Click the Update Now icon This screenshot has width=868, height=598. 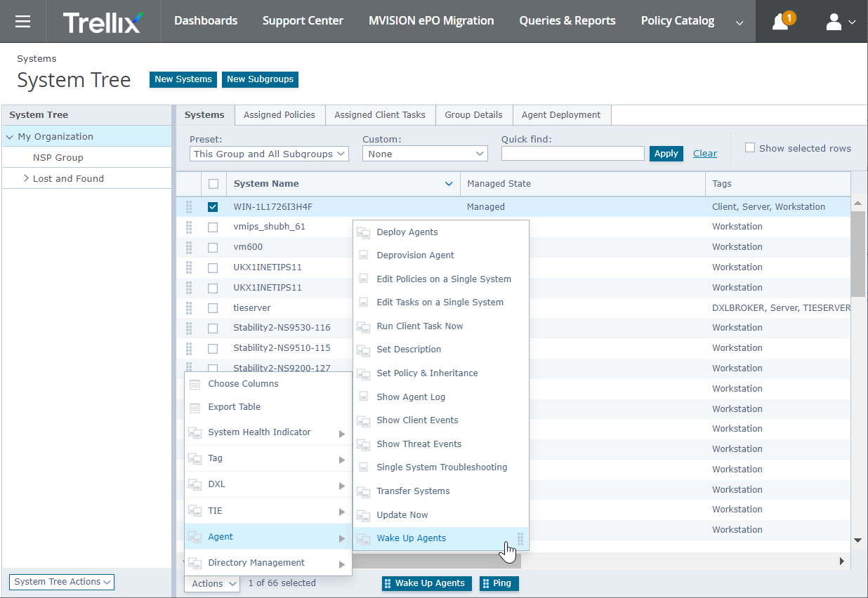click(363, 515)
